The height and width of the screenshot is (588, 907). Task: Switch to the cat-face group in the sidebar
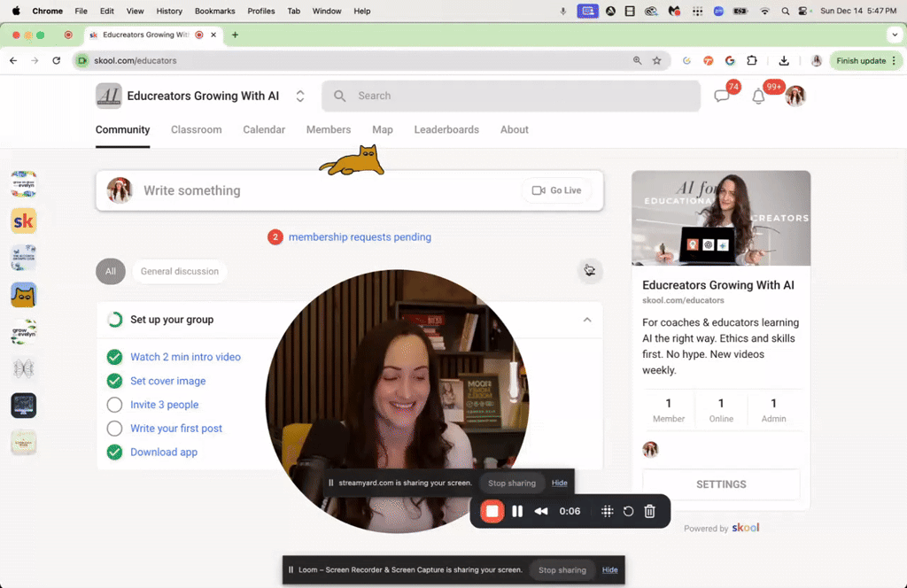[24, 295]
